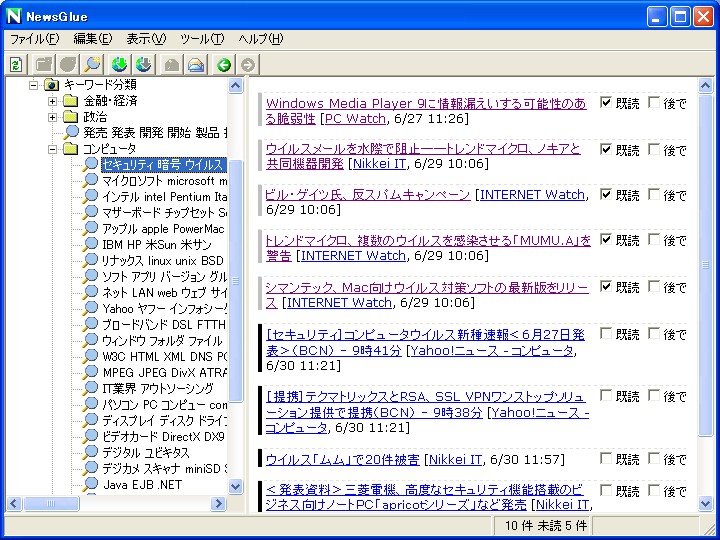720x540 pixels.
Task: Click the magnifier new keyword search icon
Action: click(92, 64)
